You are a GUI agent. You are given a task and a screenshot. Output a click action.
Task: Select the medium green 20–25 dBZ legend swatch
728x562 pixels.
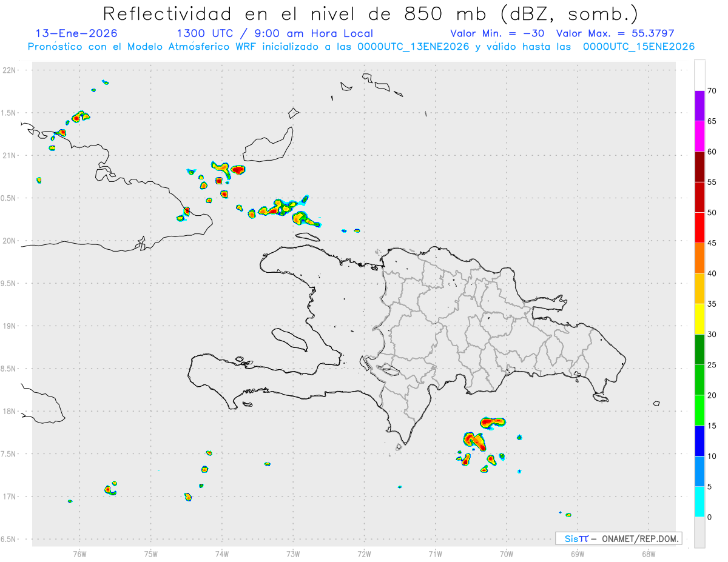699,380
